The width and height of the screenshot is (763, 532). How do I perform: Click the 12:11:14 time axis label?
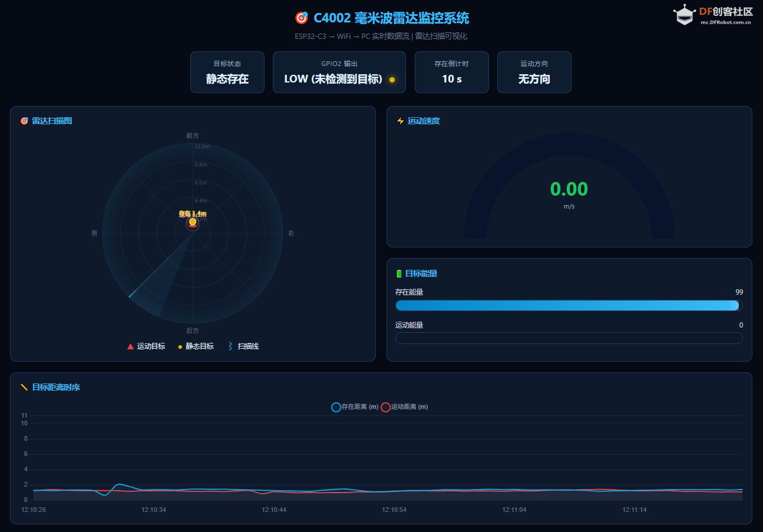click(x=635, y=510)
